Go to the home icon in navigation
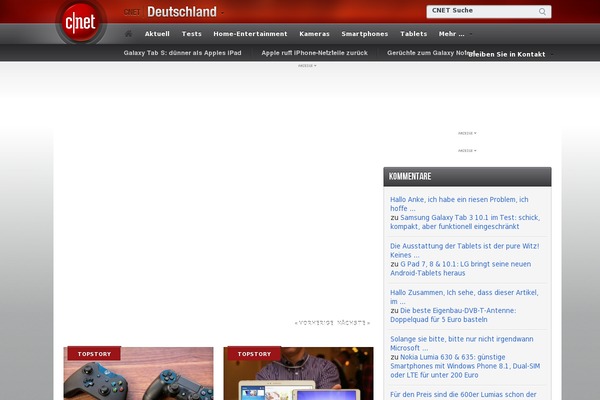600x400 pixels. pos(129,34)
